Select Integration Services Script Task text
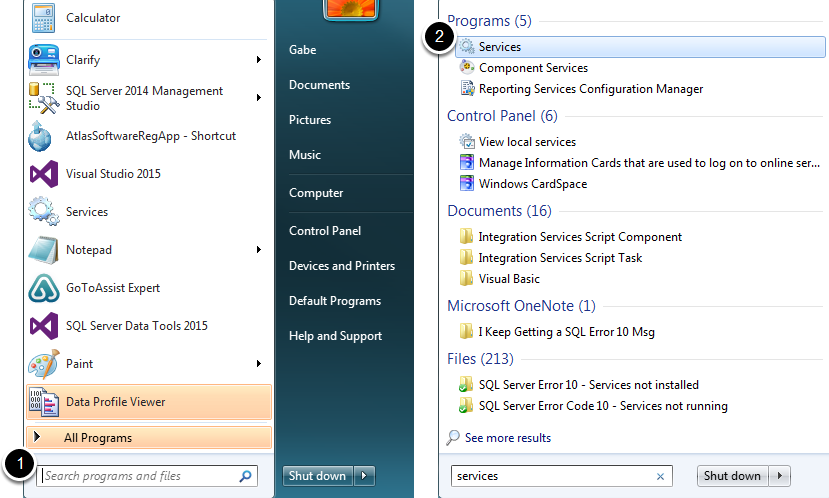The width and height of the screenshot is (829, 498). coord(560,258)
